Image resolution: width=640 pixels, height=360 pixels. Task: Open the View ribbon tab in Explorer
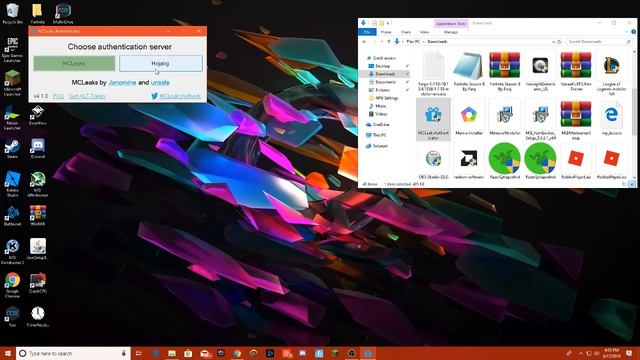pyautogui.click(x=424, y=32)
